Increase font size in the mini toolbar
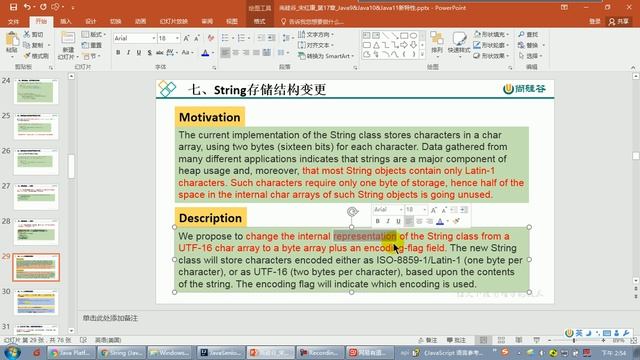 434,210
